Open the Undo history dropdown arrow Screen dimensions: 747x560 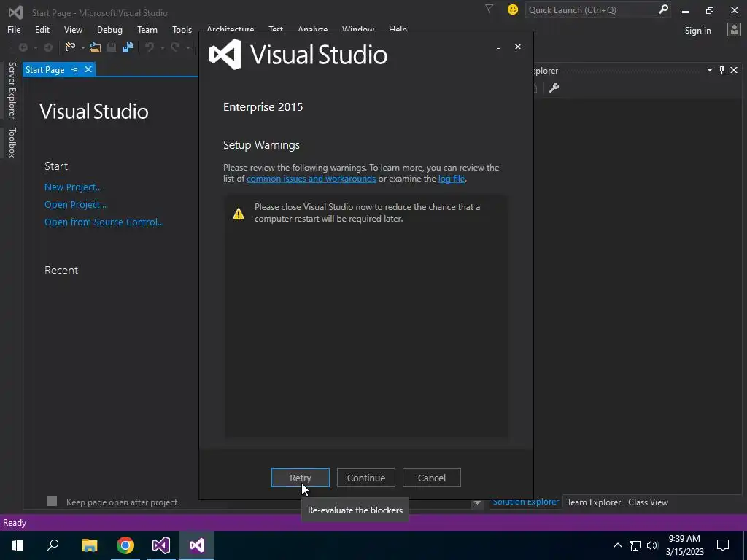[x=162, y=47]
